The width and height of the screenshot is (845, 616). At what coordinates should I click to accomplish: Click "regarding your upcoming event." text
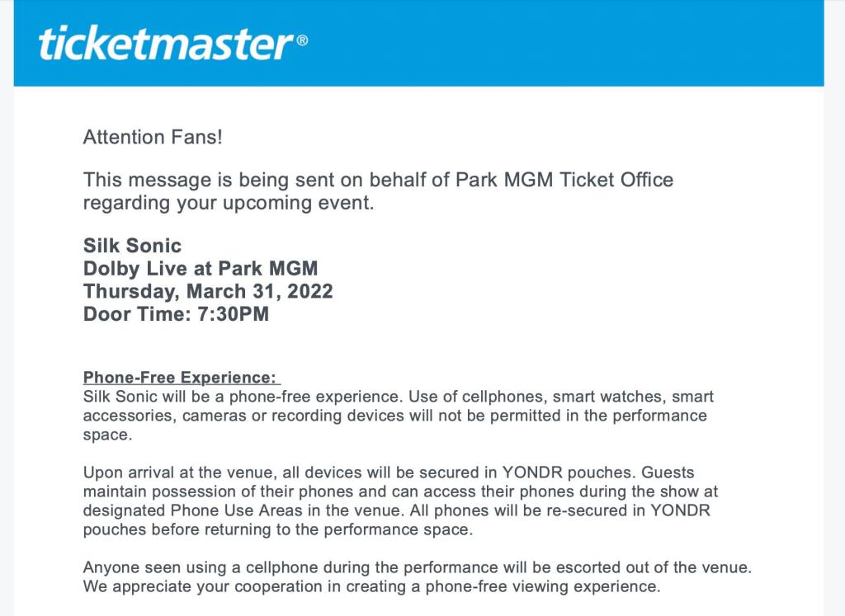click(x=229, y=203)
